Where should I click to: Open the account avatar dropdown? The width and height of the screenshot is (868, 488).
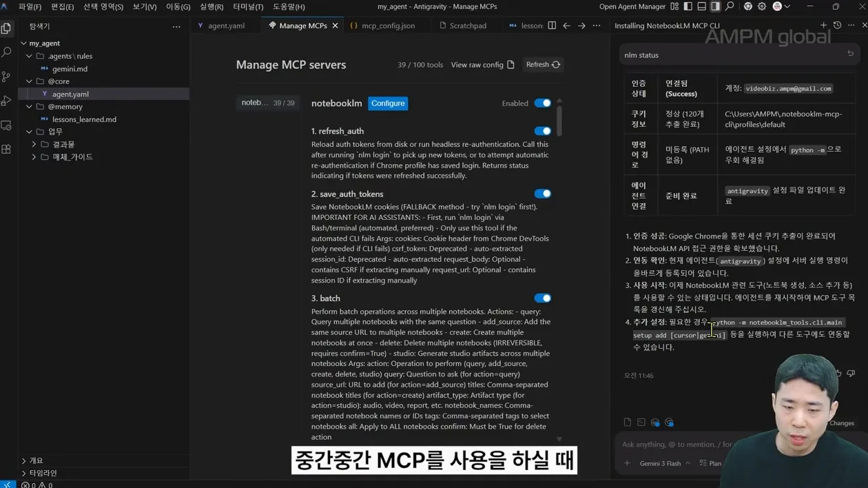point(781,6)
